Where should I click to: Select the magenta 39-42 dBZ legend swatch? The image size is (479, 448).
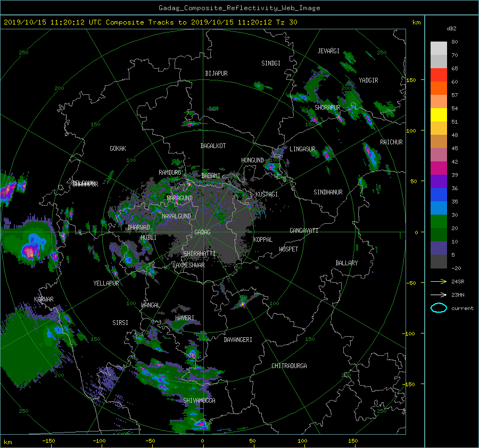point(439,168)
